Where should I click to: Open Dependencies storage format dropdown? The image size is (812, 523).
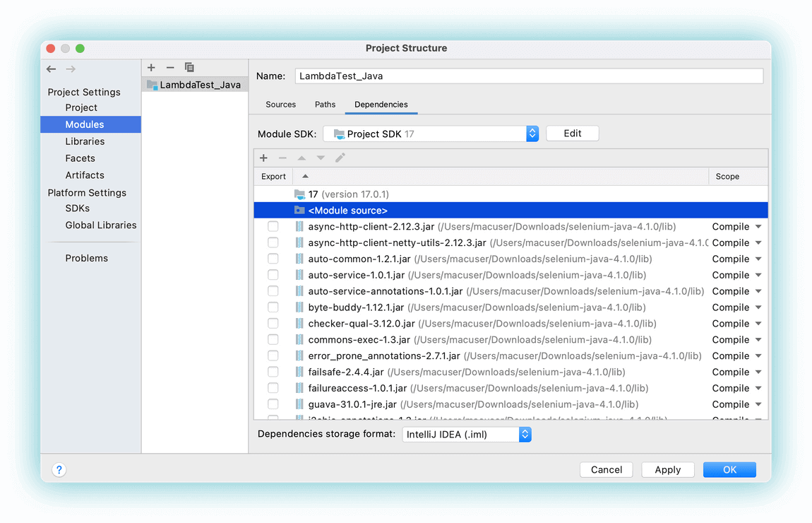pos(525,435)
